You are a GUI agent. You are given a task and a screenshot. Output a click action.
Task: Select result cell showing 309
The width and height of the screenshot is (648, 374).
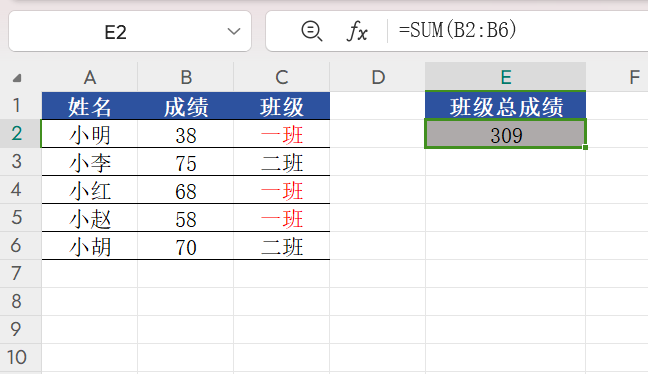(505, 134)
